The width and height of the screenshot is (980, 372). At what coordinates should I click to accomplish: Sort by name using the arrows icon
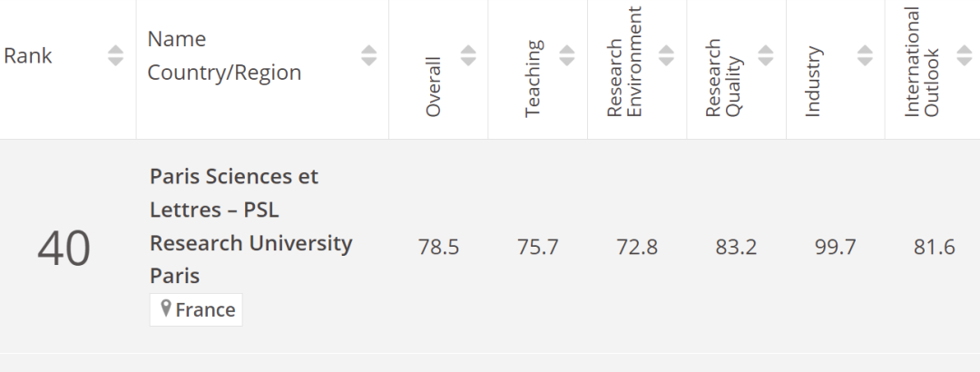click(x=368, y=55)
